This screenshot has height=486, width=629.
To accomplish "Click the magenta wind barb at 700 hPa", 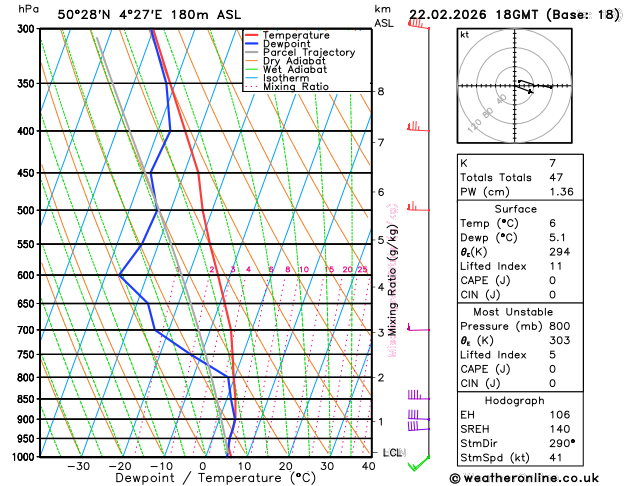I will (x=419, y=327).
